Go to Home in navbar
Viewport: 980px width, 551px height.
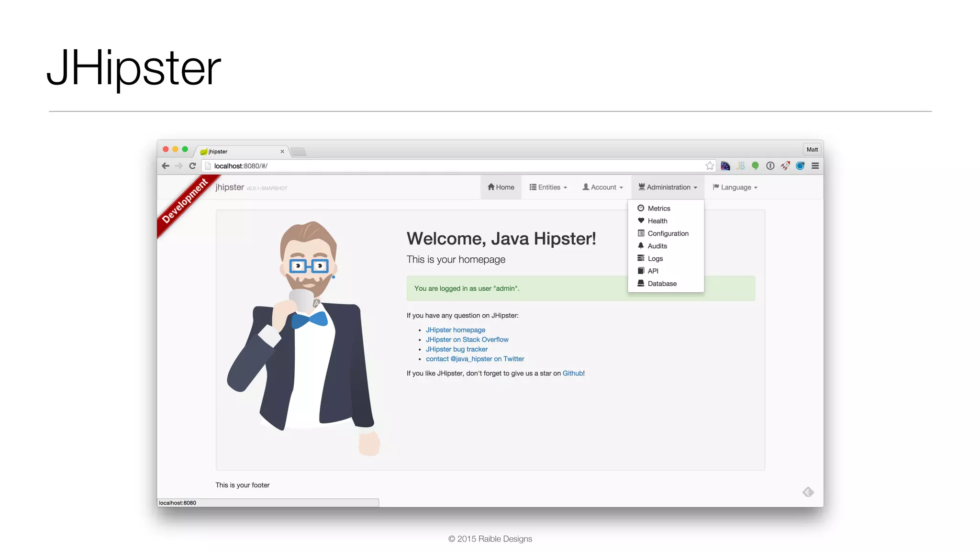click(x=501, y=187)
